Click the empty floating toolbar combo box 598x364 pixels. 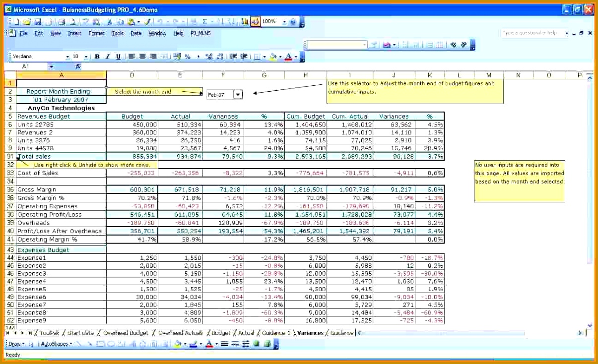[x=336, y=45]
